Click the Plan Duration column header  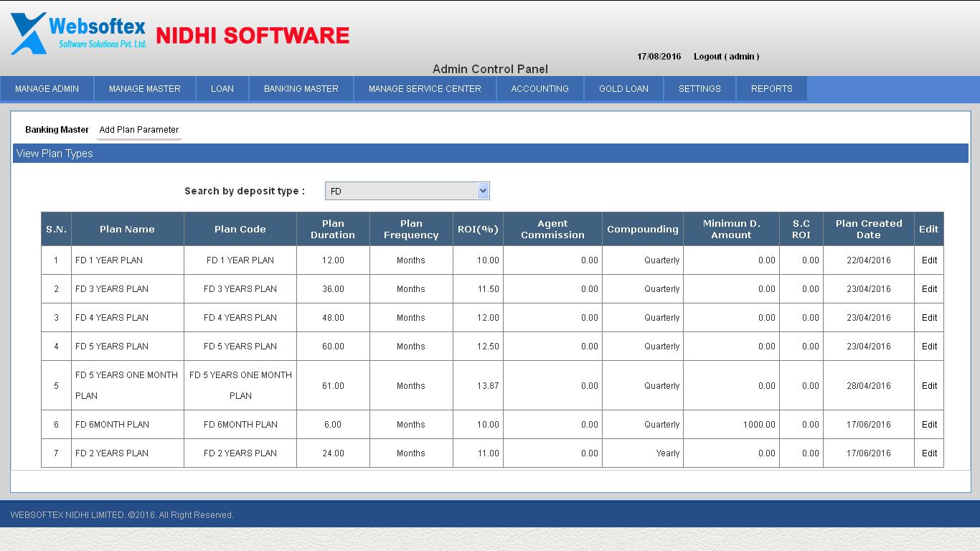coord(333,230)
